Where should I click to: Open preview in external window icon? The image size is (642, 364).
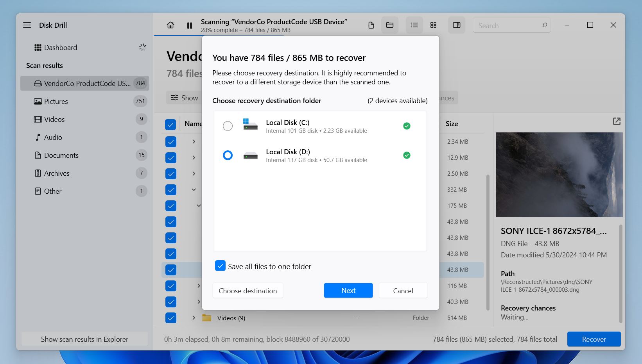point(616,121)
